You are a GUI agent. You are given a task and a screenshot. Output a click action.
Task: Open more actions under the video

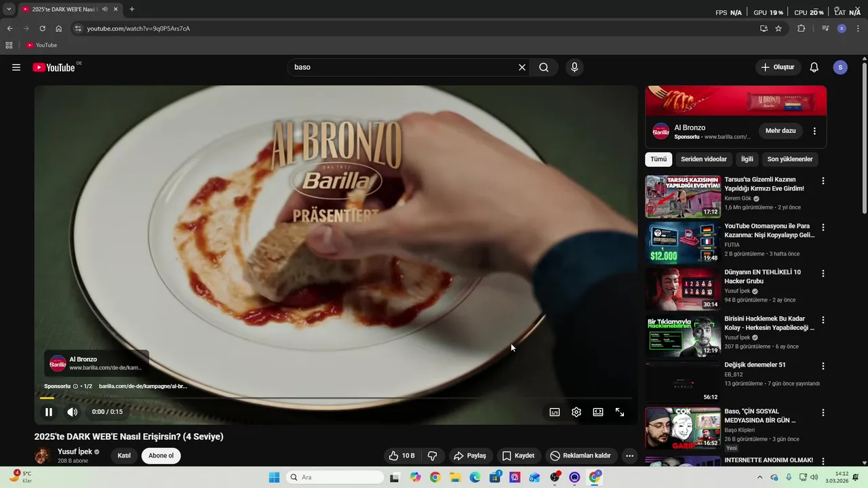point(629,455)
